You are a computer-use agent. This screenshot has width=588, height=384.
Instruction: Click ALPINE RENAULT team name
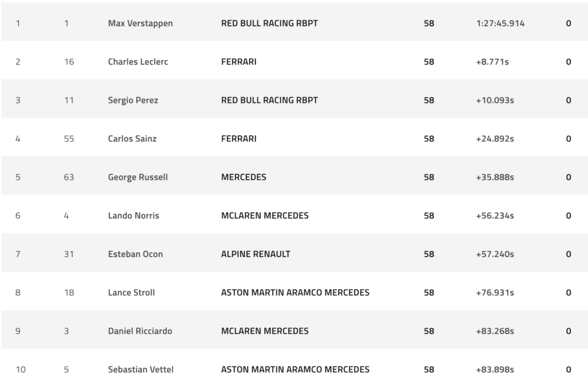click(x=256, y=254)
